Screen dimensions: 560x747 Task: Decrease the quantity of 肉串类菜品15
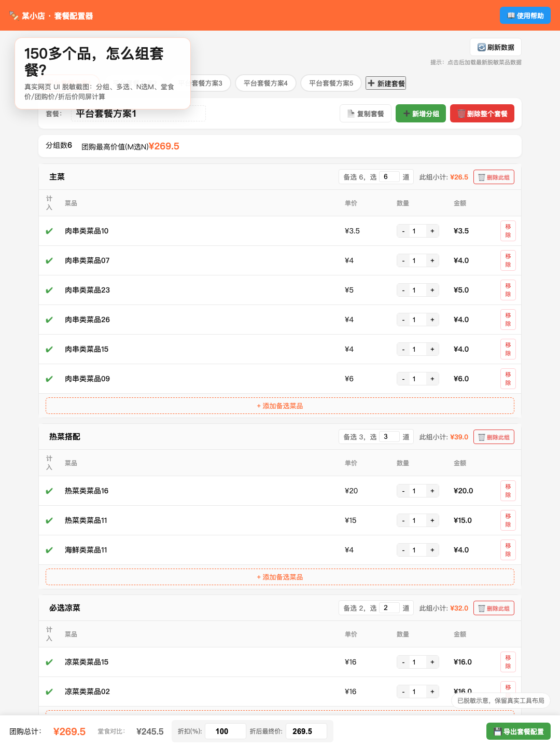coord(403,349)
